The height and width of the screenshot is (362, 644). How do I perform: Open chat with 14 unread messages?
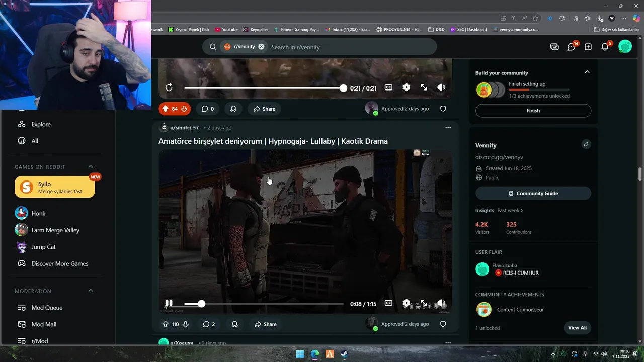(572, 47)
